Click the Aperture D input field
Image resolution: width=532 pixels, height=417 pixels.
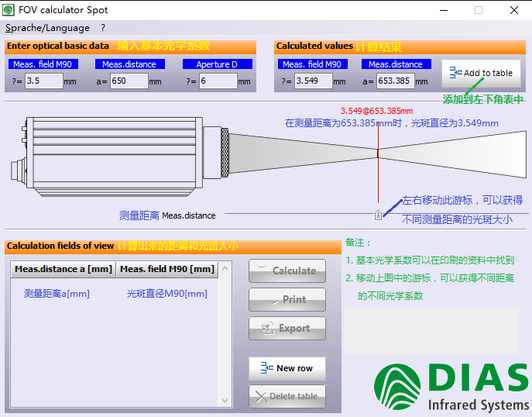217,81
